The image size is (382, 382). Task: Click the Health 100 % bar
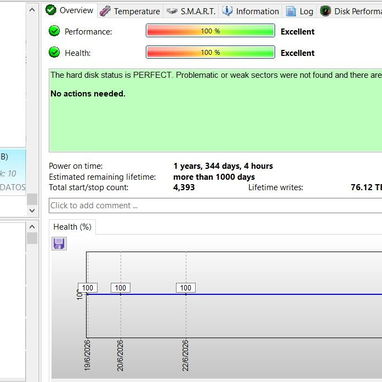coord(210,52)
